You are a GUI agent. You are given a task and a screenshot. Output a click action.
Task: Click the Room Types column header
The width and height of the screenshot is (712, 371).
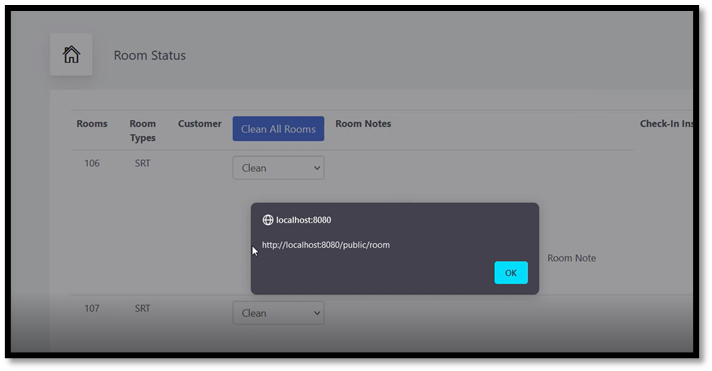(143, 131)
